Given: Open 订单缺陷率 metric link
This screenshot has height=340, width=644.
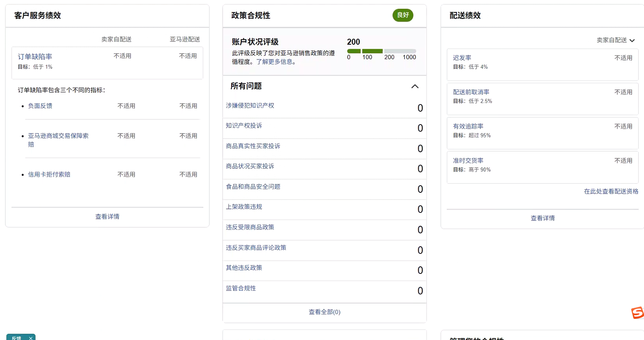Looking at the screenshot, I should pos(35,57).
